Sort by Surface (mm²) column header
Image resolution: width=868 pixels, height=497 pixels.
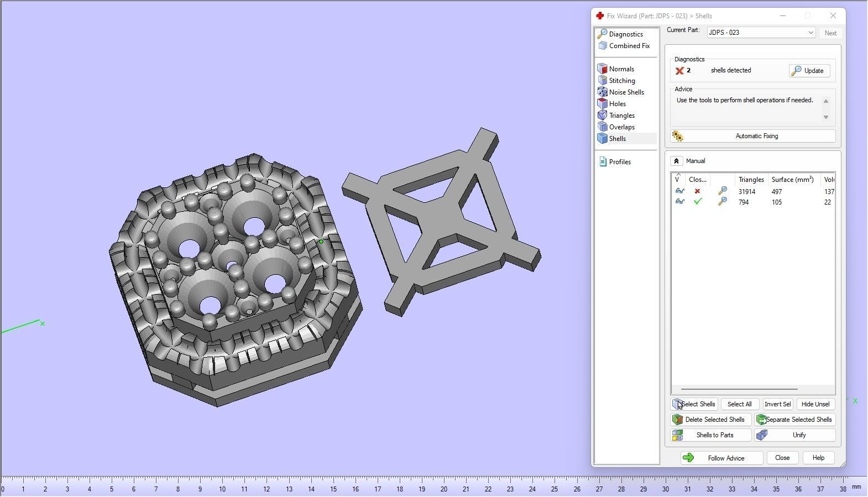tap(792, 180)
